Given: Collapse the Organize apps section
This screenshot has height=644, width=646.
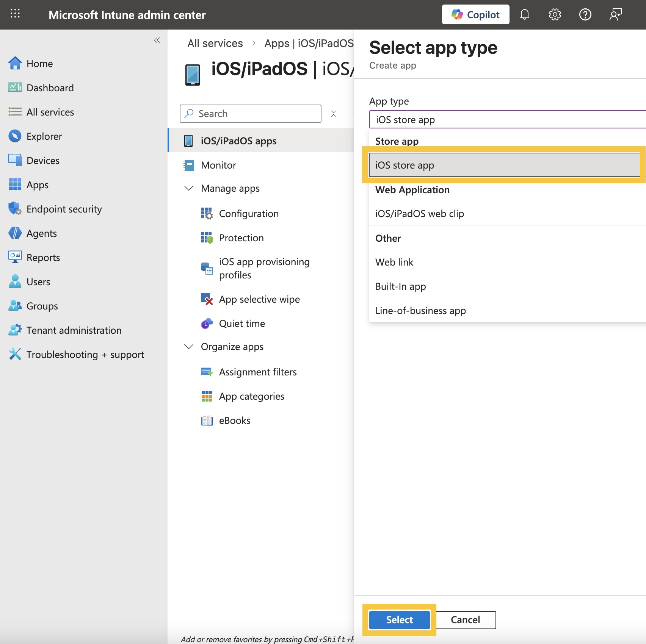Looking at the screenshot, I should [x=189, y=347].
